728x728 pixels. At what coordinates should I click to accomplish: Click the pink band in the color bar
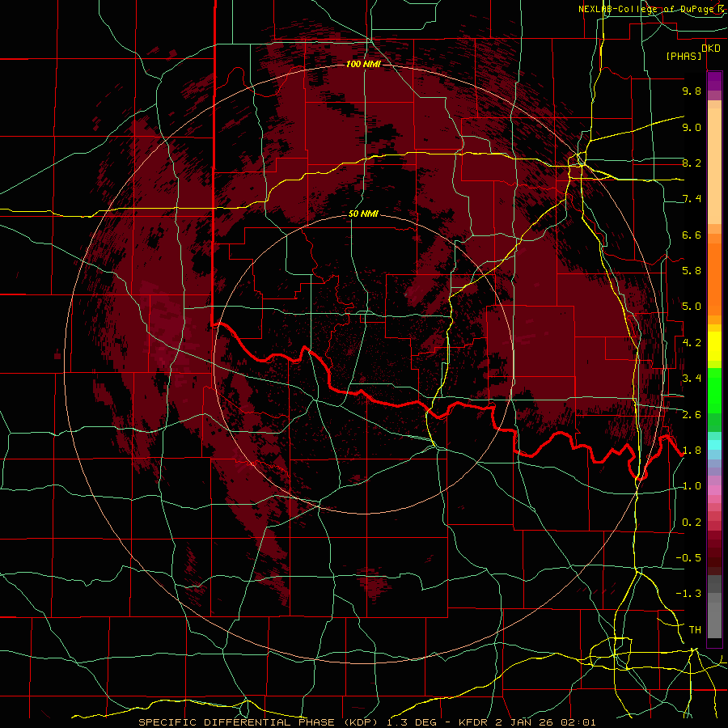[x=714, y=490]
